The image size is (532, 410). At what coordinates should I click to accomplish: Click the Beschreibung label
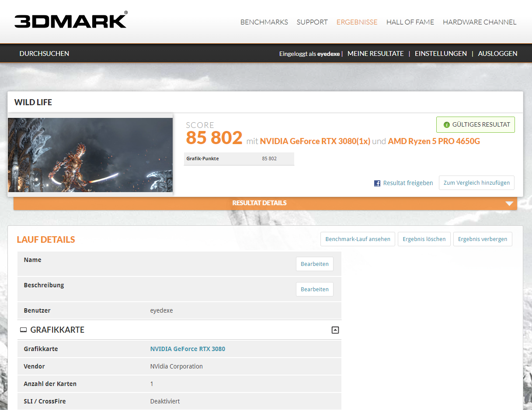44,285
